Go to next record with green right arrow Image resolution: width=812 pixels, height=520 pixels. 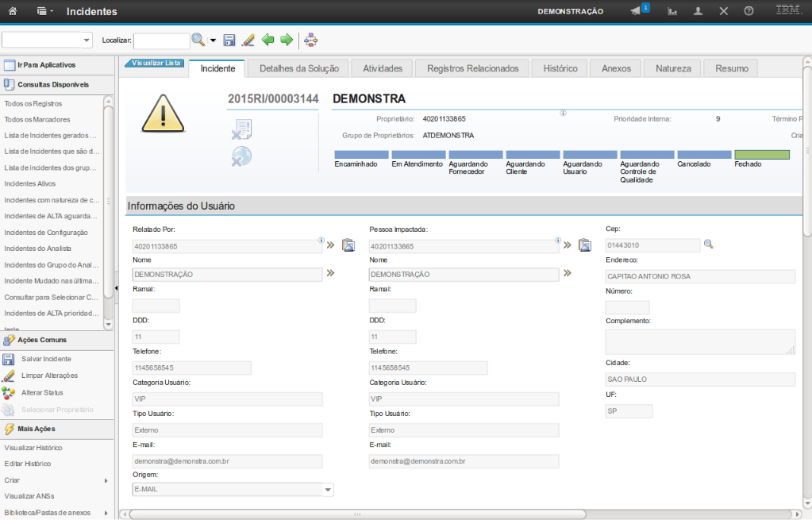[x=287, y=40]
